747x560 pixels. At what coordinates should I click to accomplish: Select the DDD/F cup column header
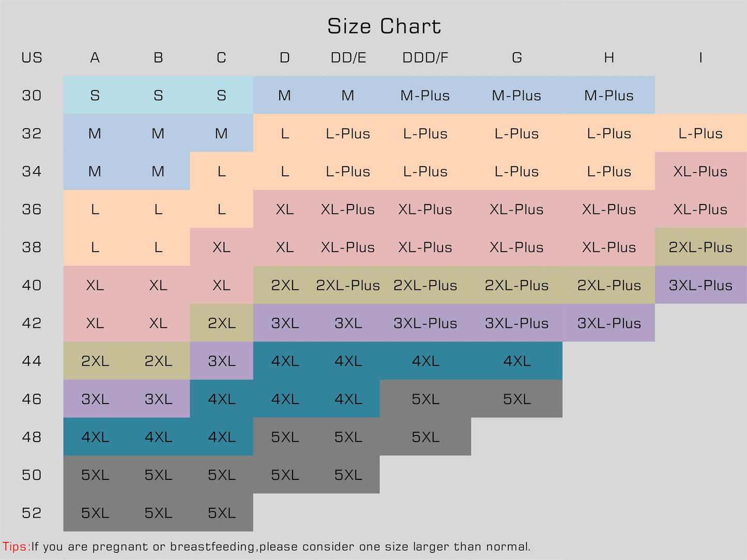click(425, 57)
